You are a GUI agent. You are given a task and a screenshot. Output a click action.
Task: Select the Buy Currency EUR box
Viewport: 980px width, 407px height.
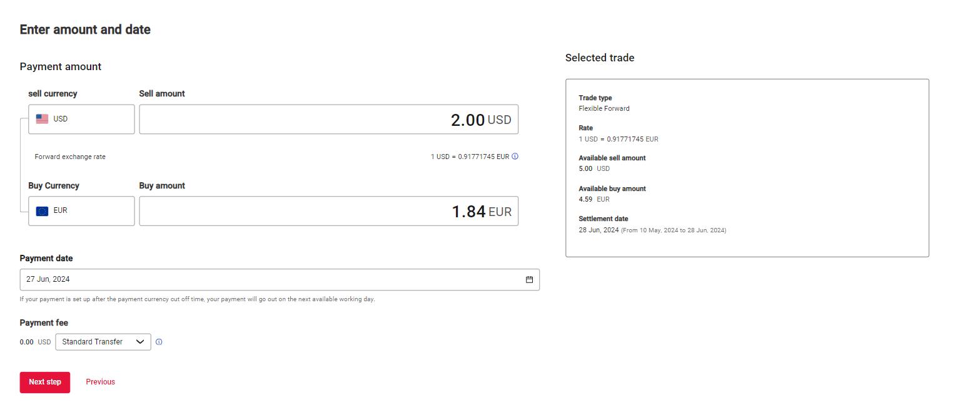(81, 211)
